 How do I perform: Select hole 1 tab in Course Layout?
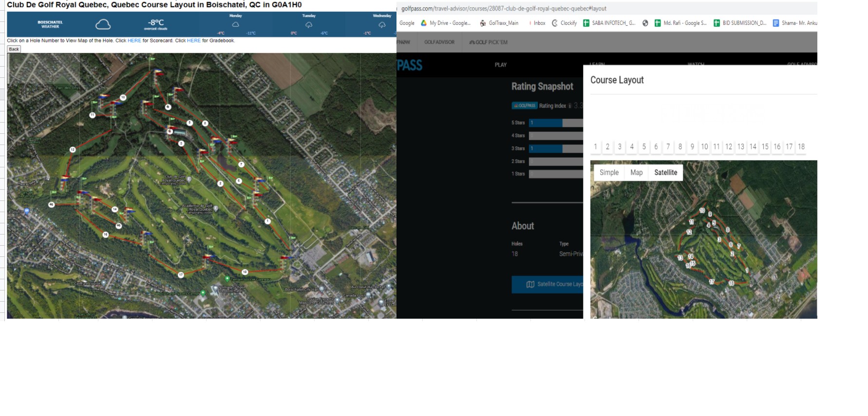click(x=596, y=146)
